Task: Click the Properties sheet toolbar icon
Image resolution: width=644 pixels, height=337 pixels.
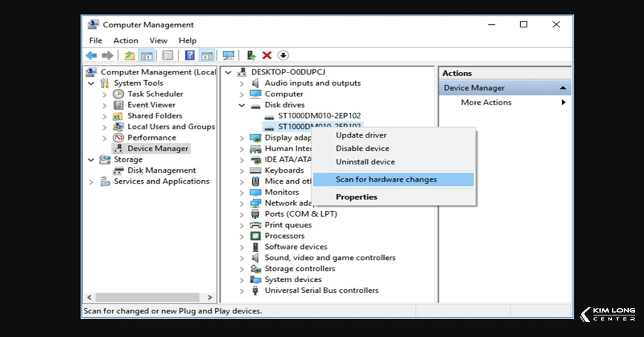Action: [x=168, y=55]
